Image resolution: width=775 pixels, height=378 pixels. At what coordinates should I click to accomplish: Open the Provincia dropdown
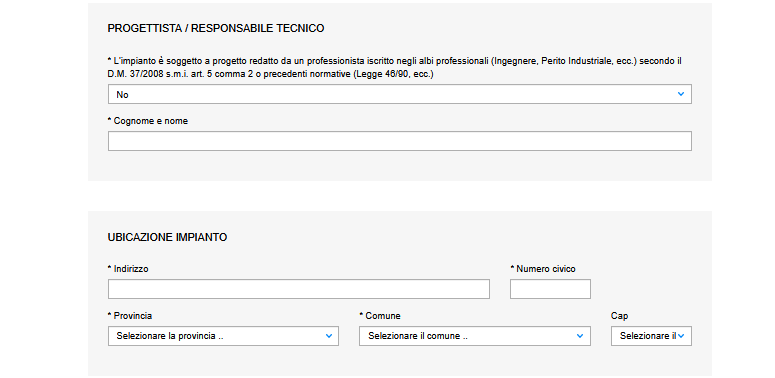(x=223, y=336)
